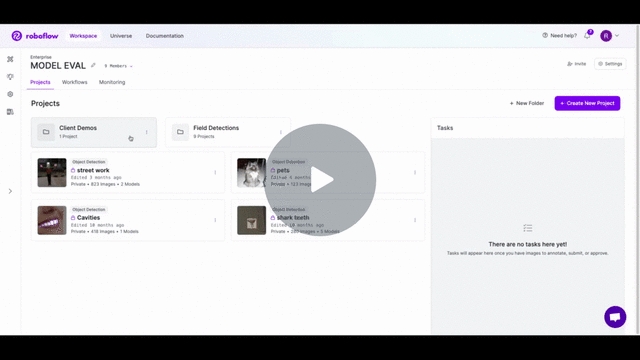Click the Create New Project button
The height and width of the screenshot is (360, 640).
pyautogui.click(x=587, y=103)
